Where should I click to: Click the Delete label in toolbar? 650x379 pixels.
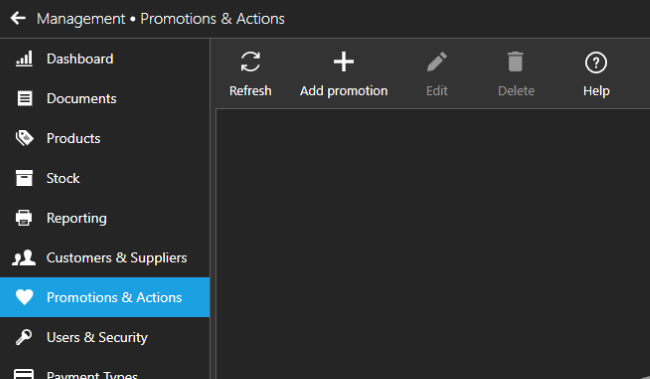point(516,90)
